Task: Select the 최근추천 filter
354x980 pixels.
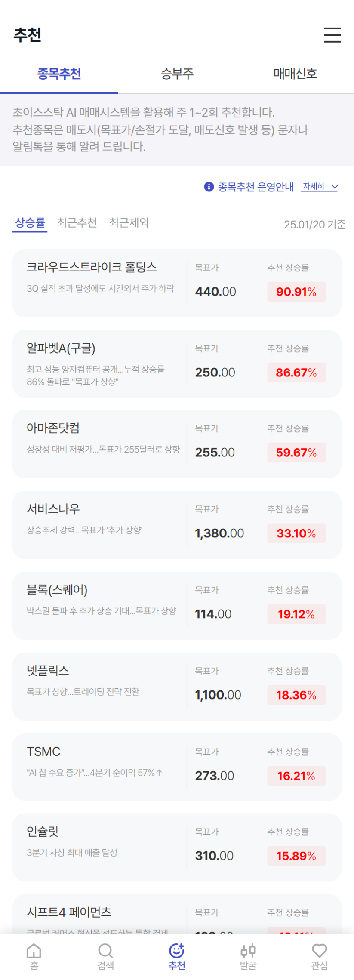Action: coord(77,222)
